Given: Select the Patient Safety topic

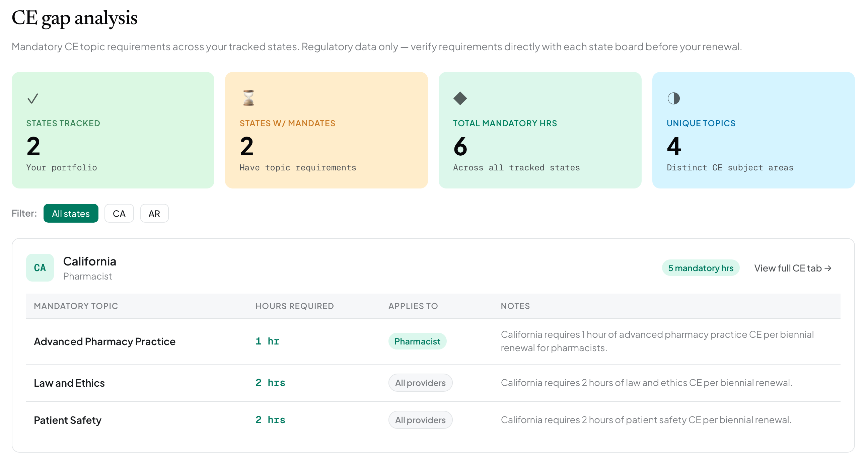Looking at the screenshot, I should coord(67,420).
